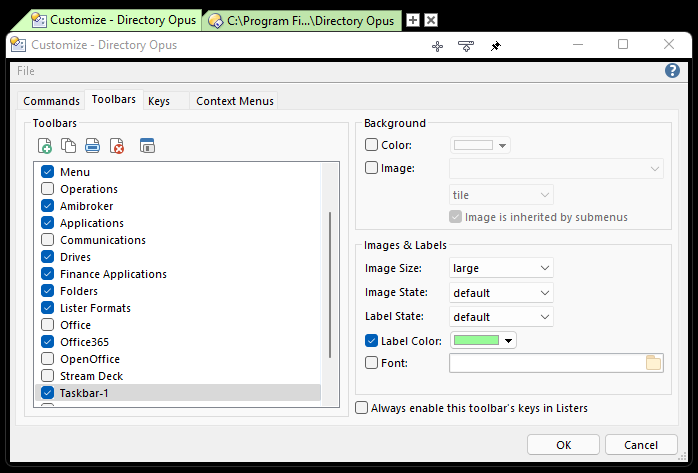Open the background image path dropdown

[556, 169]
